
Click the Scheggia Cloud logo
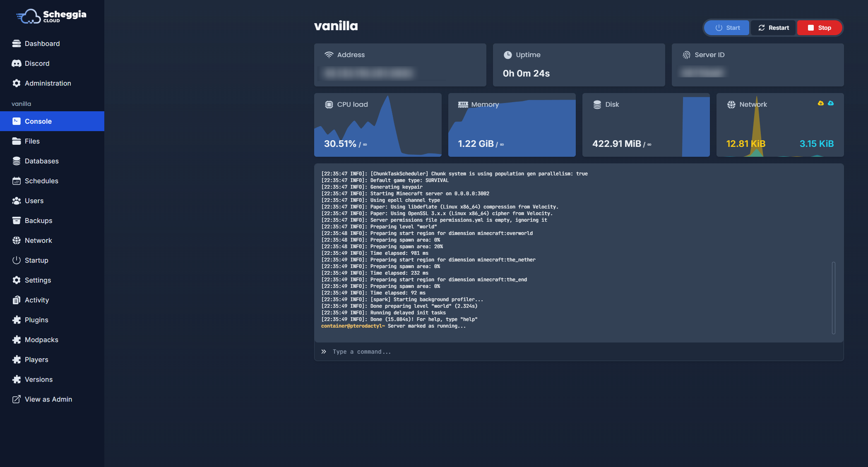(x=51, y=16)
